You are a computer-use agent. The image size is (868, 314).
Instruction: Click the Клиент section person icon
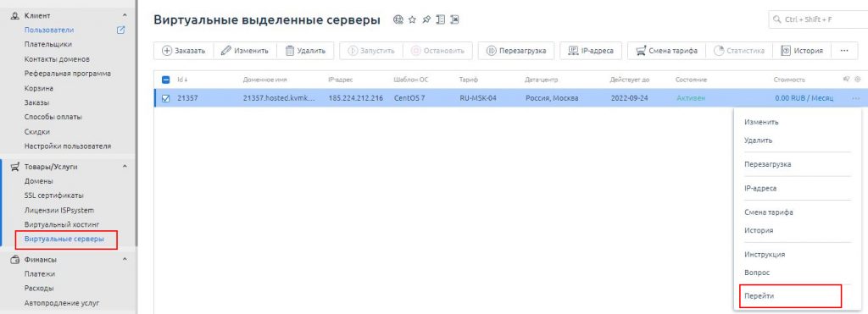point(15,15)
